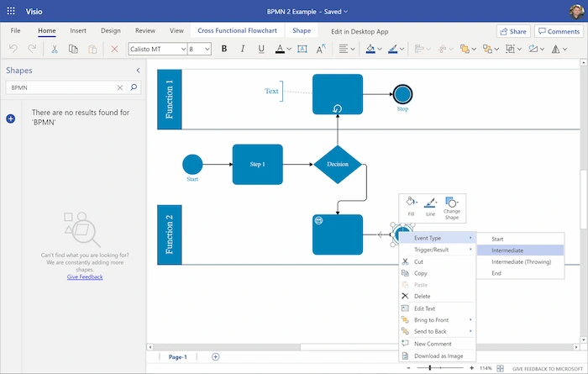
Task: Open the Saved status dropdown in title
Action: coord(336,12)
